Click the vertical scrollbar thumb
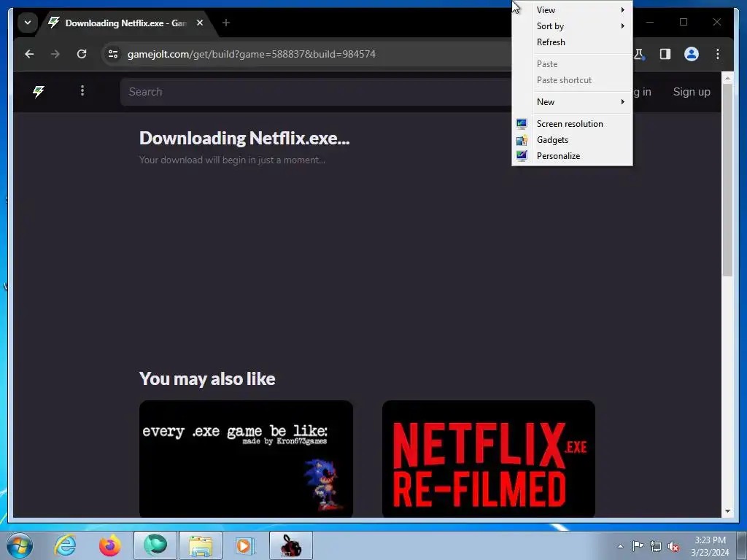 [727, 180]
